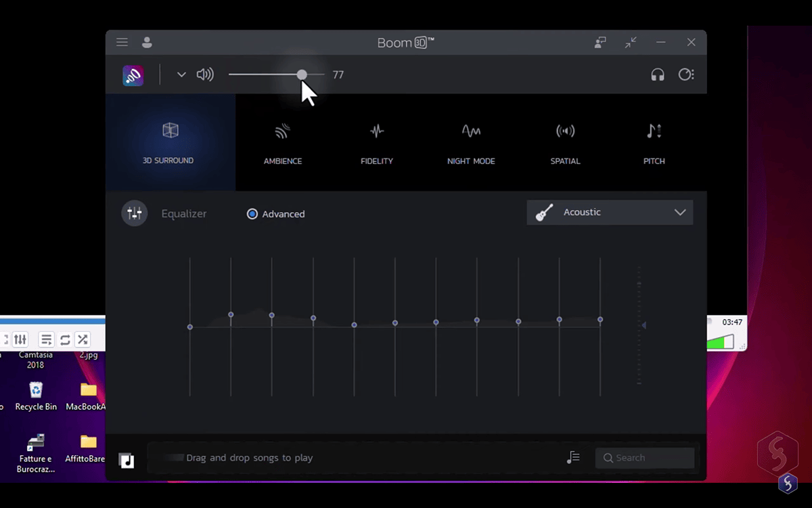Screen dimensions: 812x508
Task: Click the second equalizer band slider from left
Action: point(231,314)
